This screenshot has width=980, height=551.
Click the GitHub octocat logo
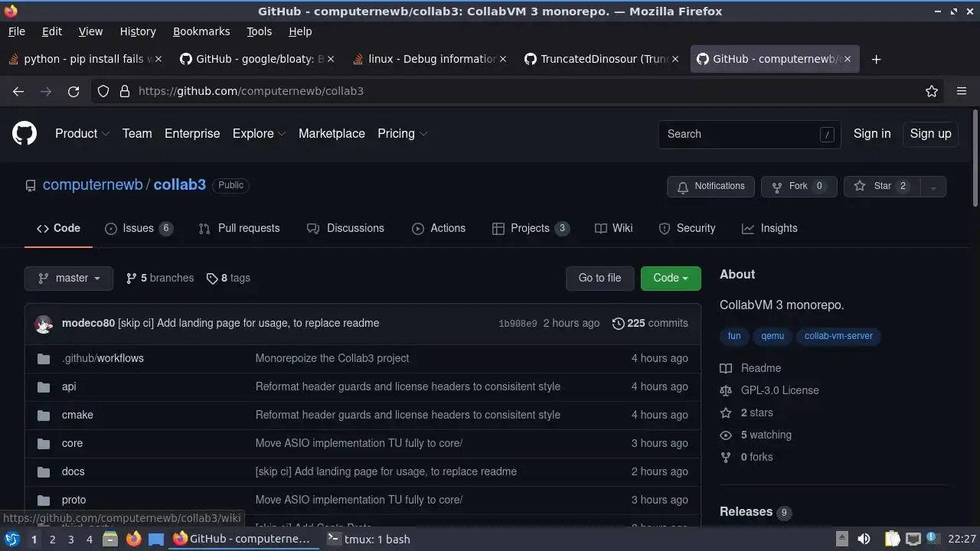coord(24,133)
